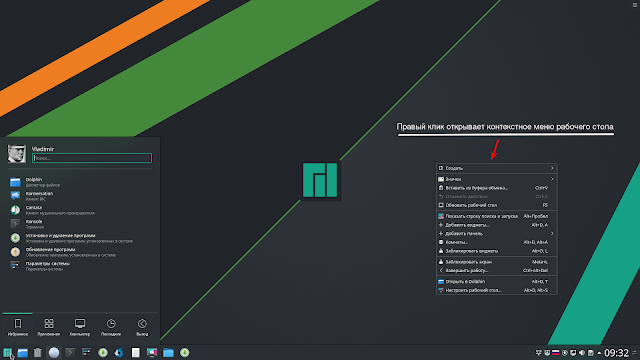Select the Выход tab in launcher
The height and width of the screenshot is (360, 640).
[142, 328]
